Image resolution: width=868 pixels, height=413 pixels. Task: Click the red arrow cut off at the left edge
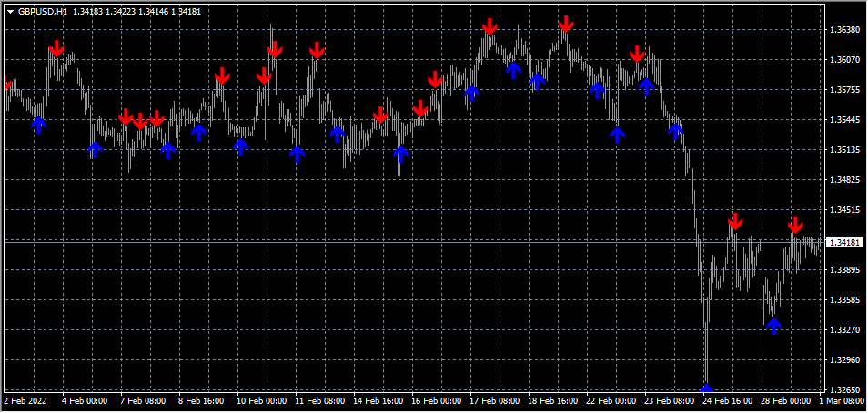point(7,85)
